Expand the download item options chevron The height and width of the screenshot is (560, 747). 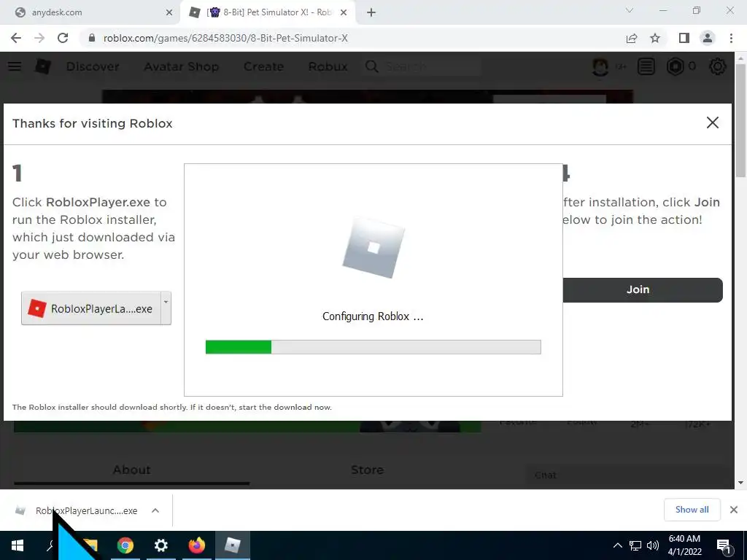click(155, 510)
